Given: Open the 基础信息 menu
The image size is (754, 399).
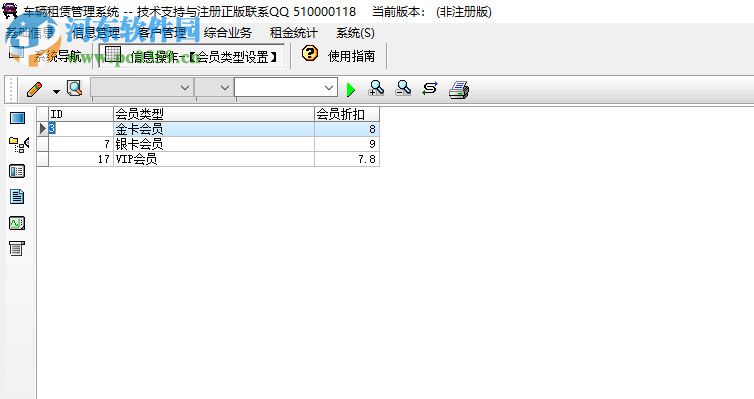Looking at the screenshot, I should (x=29, y=33).
